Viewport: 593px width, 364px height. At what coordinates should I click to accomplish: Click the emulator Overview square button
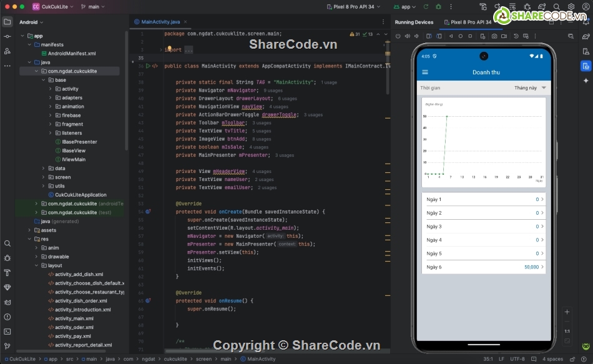(x=470, y=36)
